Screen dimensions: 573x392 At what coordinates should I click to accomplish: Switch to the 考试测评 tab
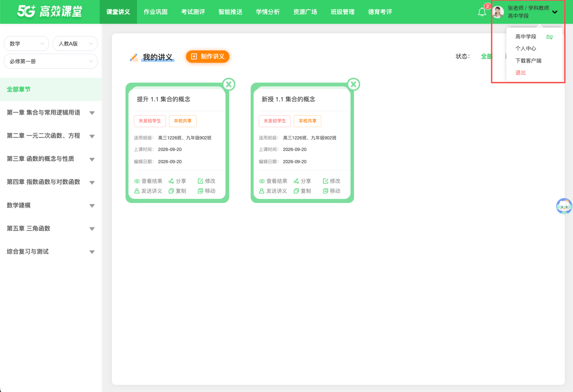193,12
